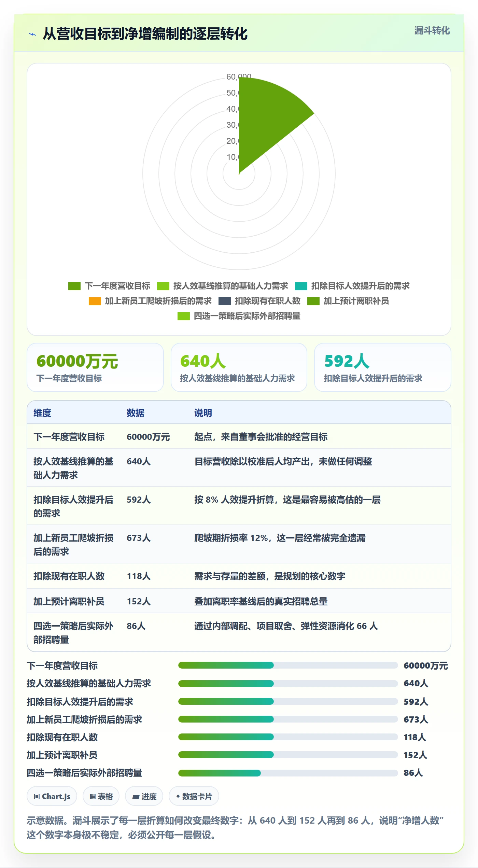
Task: Click the 118人 value in the table
Action: click(x=139, y=576)
